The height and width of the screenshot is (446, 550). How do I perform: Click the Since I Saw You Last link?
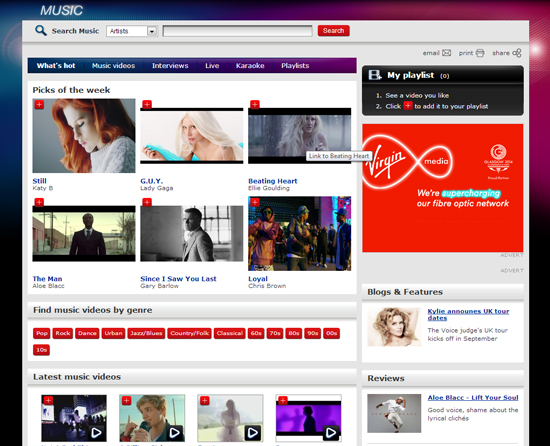tap(178, 279)
